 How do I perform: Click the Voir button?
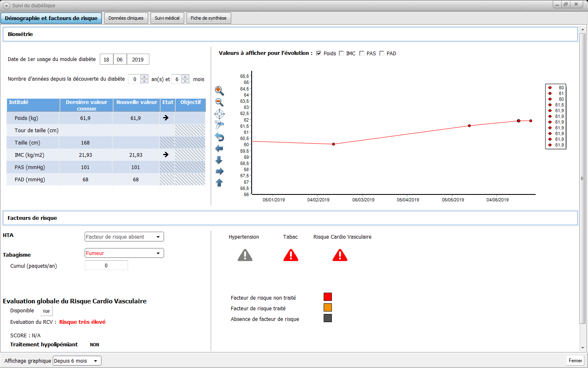[x=47, y=311]
